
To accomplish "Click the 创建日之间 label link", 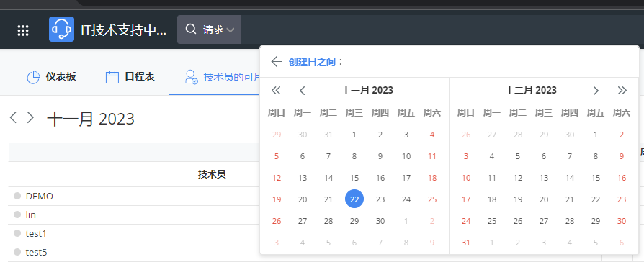I will tap(312, 62).
